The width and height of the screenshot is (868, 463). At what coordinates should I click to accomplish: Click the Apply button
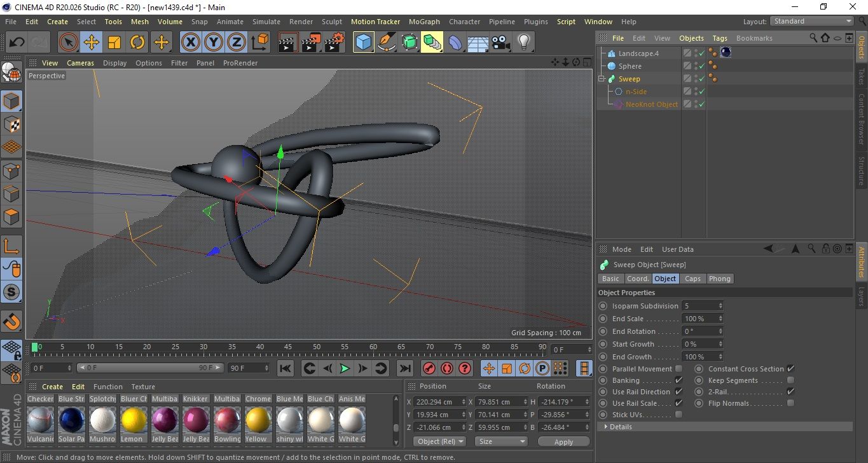coord(563,441)
